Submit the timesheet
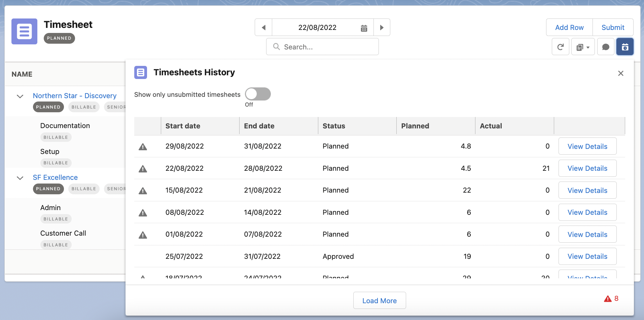Image resolution: width=644 pixels, height=320 pixels. 613,28
